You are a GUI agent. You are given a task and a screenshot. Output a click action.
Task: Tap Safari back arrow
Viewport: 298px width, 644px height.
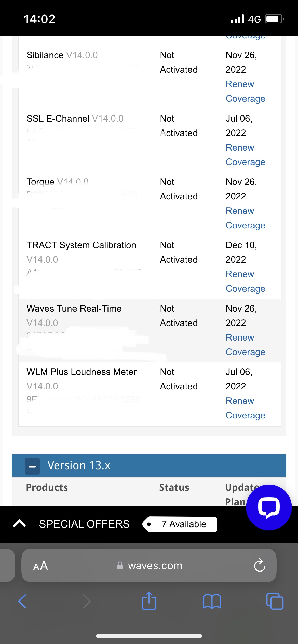point(22,601)
